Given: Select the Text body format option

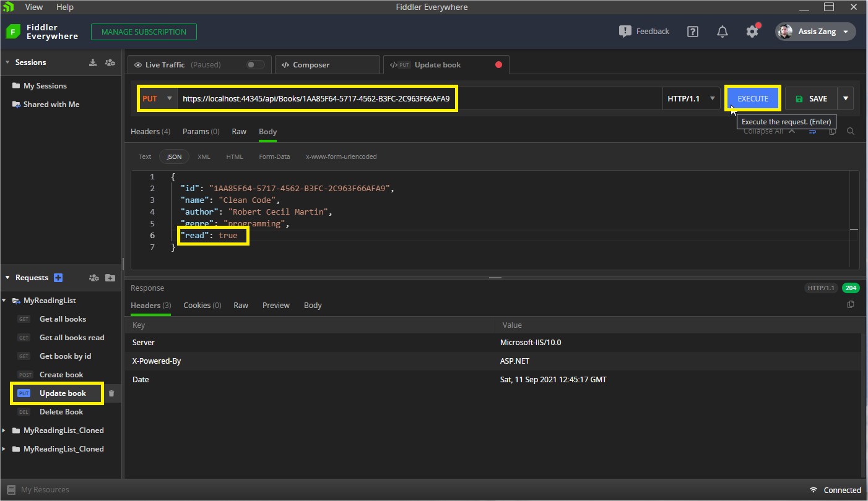Looking at the screenshot, I should 145,156.
